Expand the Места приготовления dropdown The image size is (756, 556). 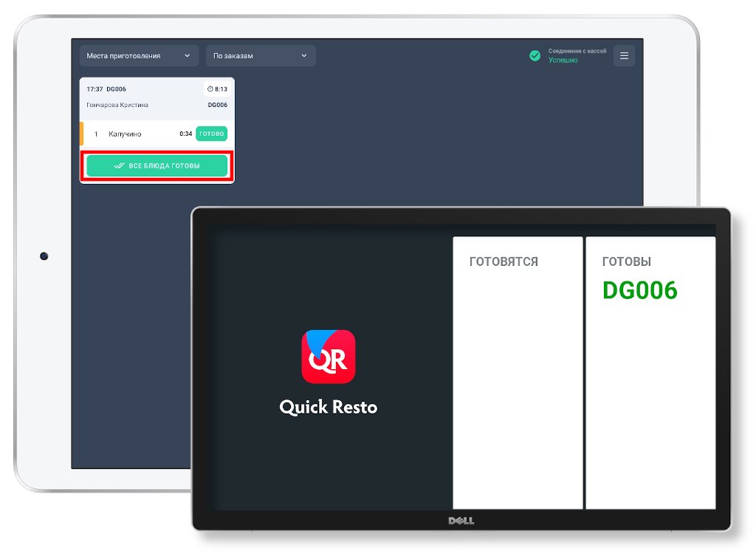click(139, 56)
